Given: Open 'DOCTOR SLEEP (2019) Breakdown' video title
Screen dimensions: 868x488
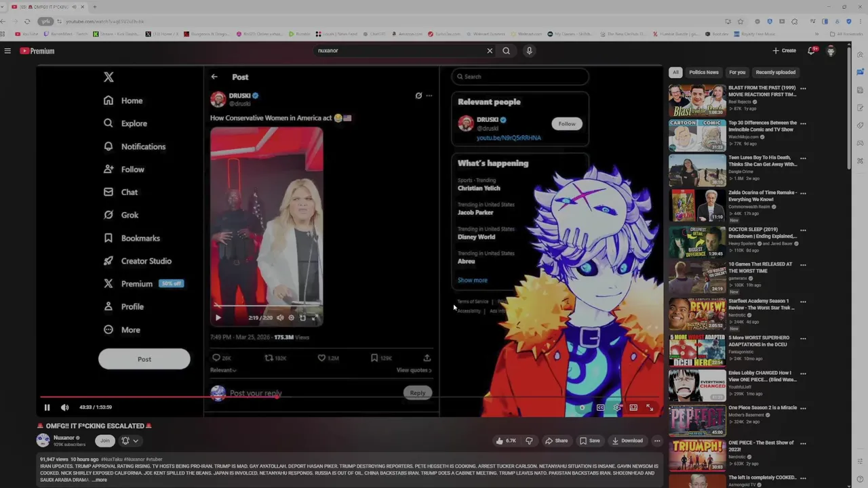Looking at the screenshot, I should tap(761, 232).
